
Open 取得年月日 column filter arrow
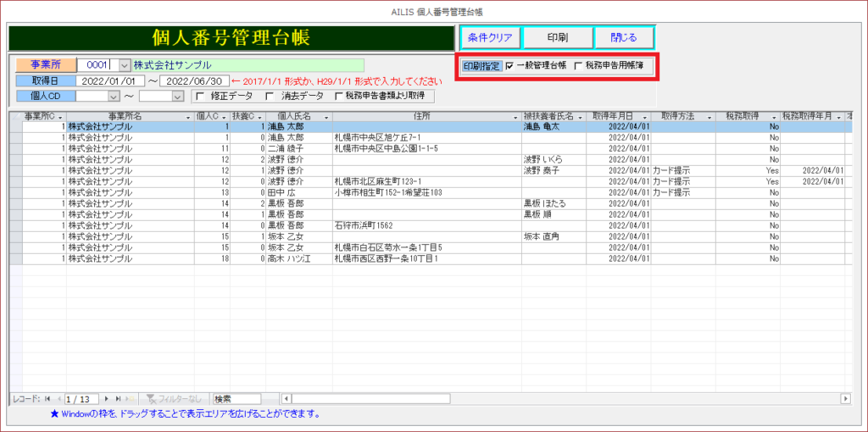pyautogui.click(x=644, y=116)
